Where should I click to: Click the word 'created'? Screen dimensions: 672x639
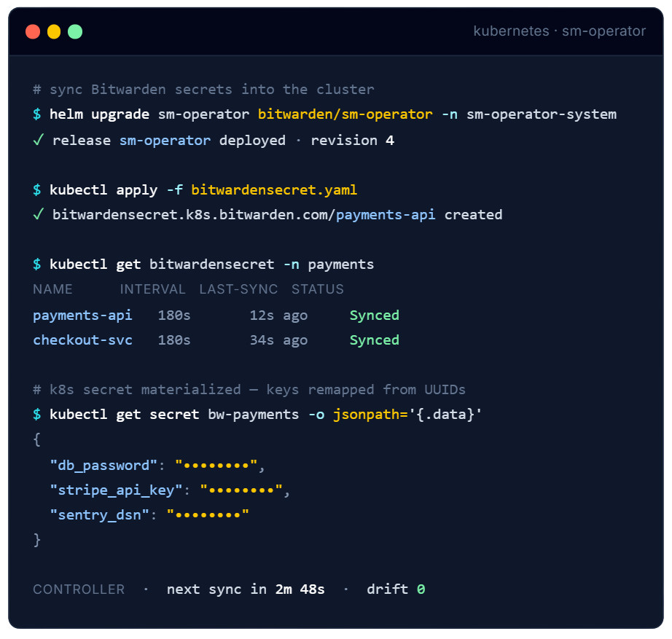click(x=473, y=215)
